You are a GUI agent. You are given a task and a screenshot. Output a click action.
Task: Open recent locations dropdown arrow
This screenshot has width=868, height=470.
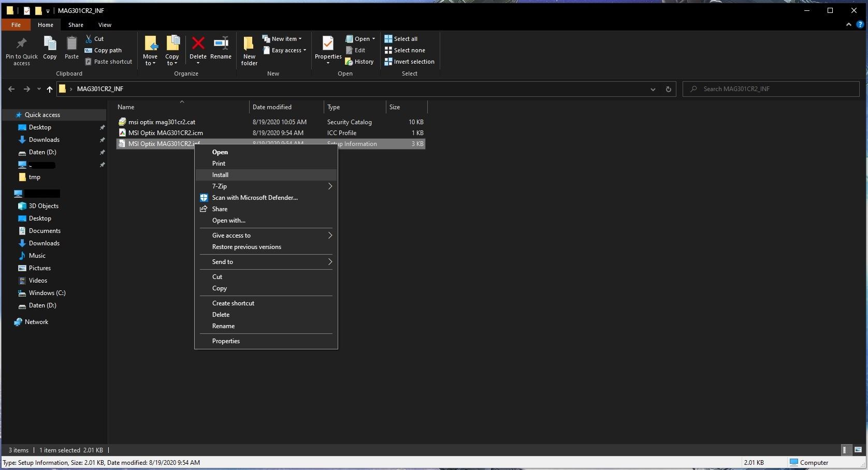39,89
